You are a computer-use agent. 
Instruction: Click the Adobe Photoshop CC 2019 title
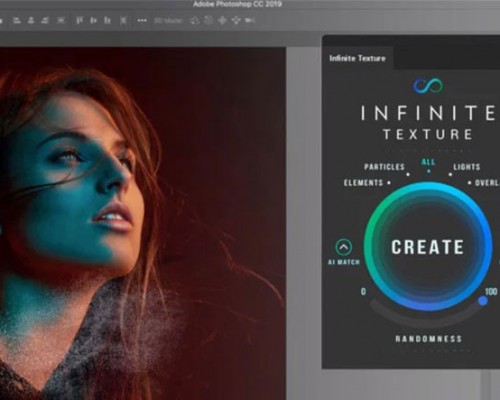click(237, 4)
